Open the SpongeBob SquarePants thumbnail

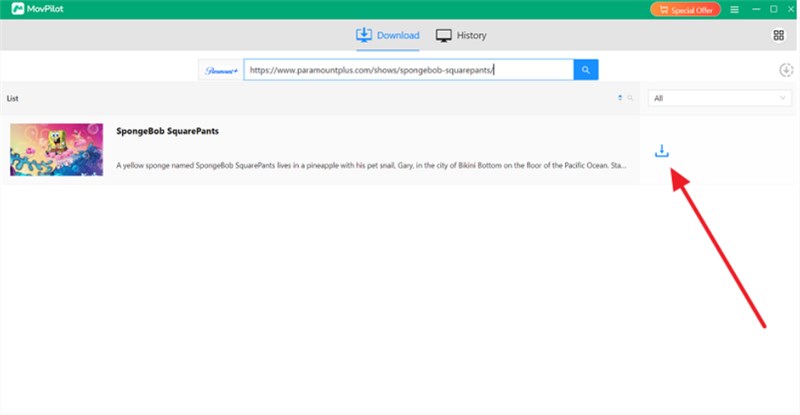coord(57,150)
